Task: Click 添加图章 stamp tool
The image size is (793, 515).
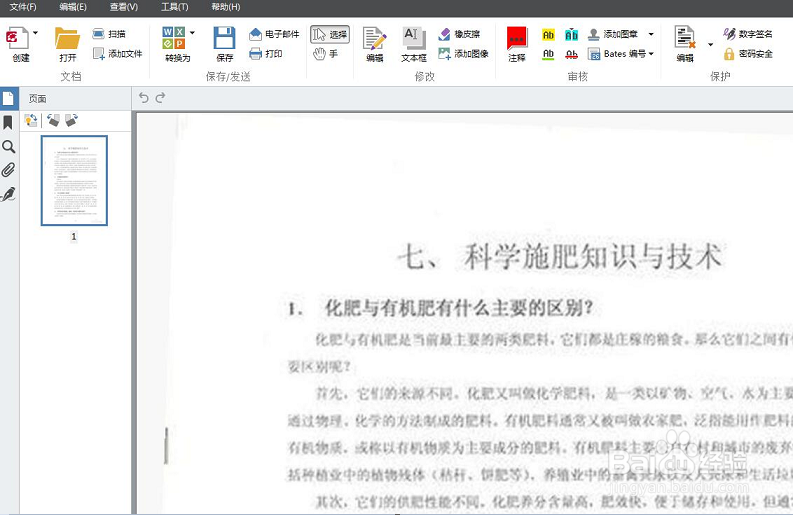Action: coord(613,34)
